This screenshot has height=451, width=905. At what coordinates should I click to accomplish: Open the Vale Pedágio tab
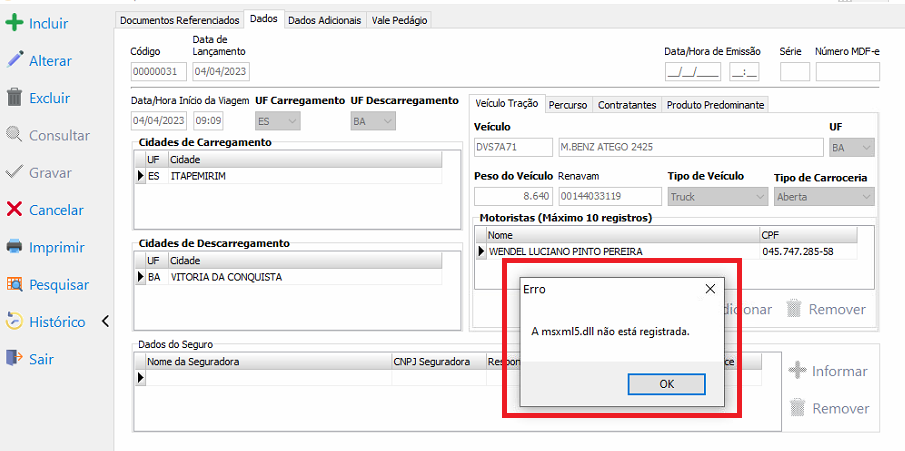point(399,20)
